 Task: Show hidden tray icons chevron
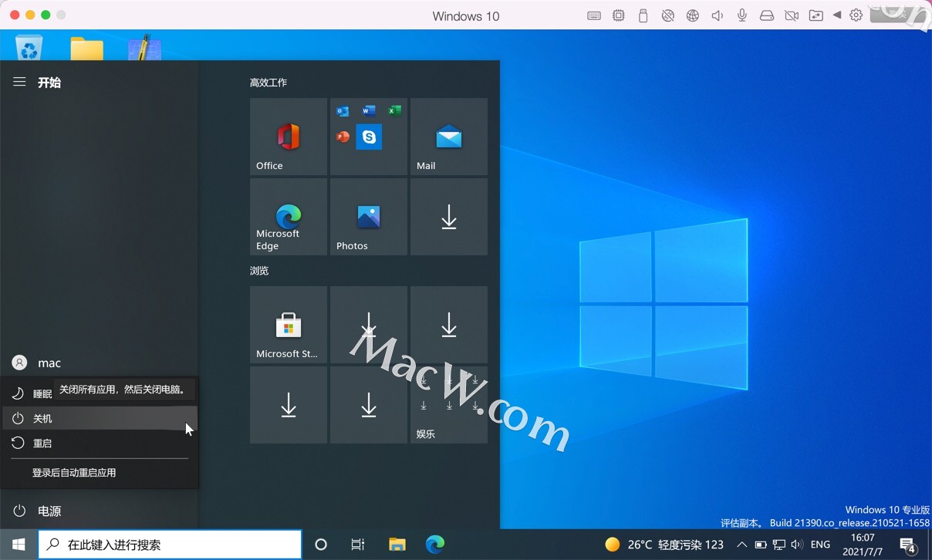click(x=741, y=545)
